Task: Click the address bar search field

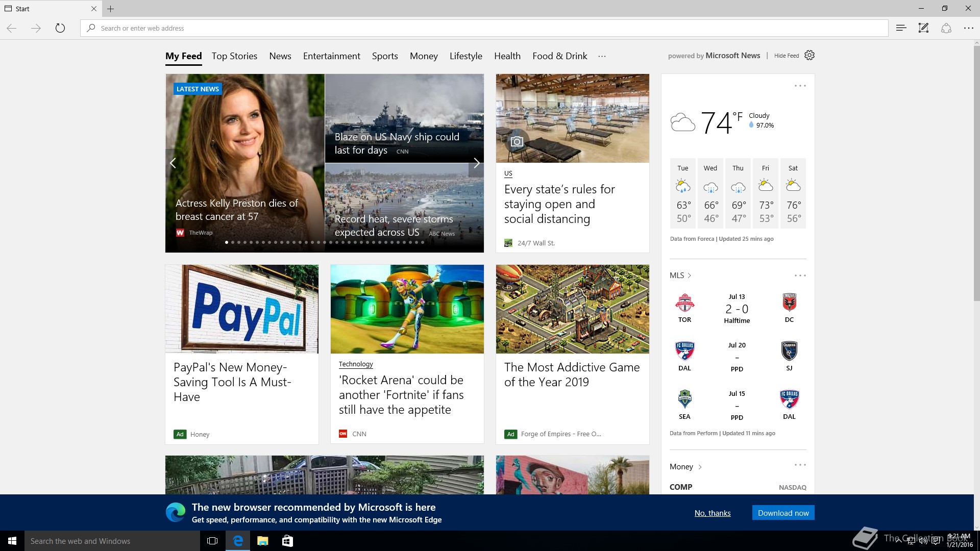Action: pos(484,28)
